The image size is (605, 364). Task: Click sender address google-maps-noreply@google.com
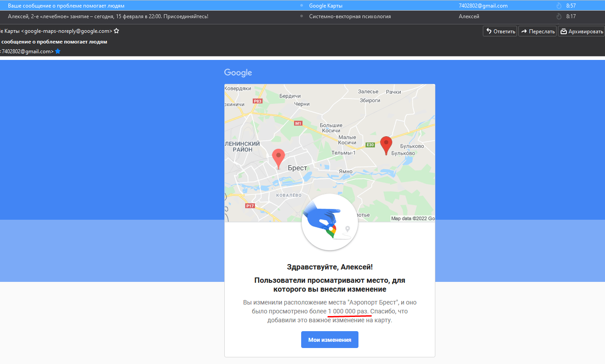67,31
